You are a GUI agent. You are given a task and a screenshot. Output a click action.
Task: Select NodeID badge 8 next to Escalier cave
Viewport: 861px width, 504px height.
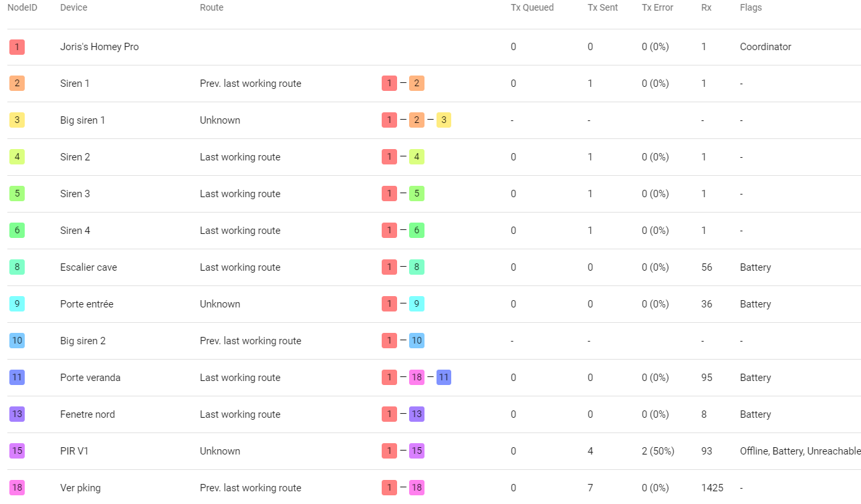(x=17, y=267)
